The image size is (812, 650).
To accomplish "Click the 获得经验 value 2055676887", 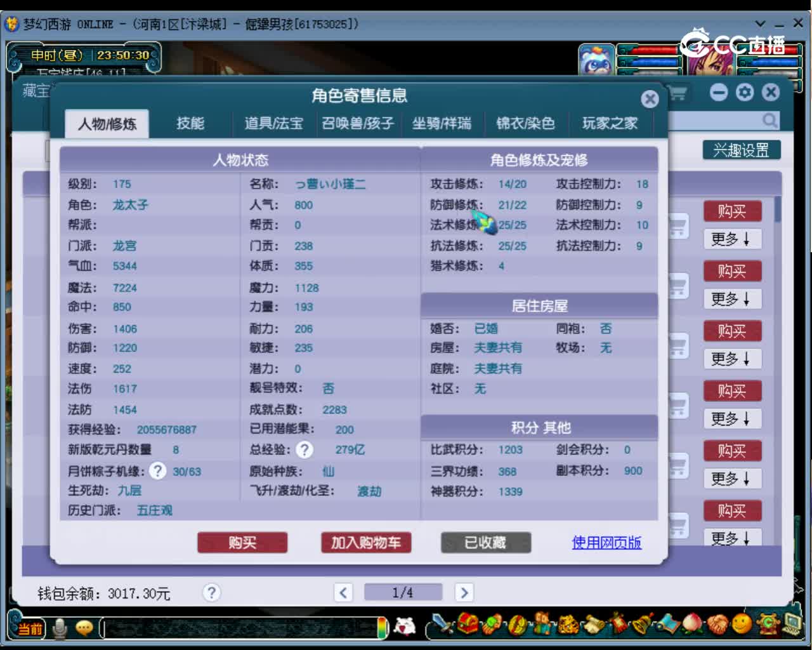I will (167, 430).
